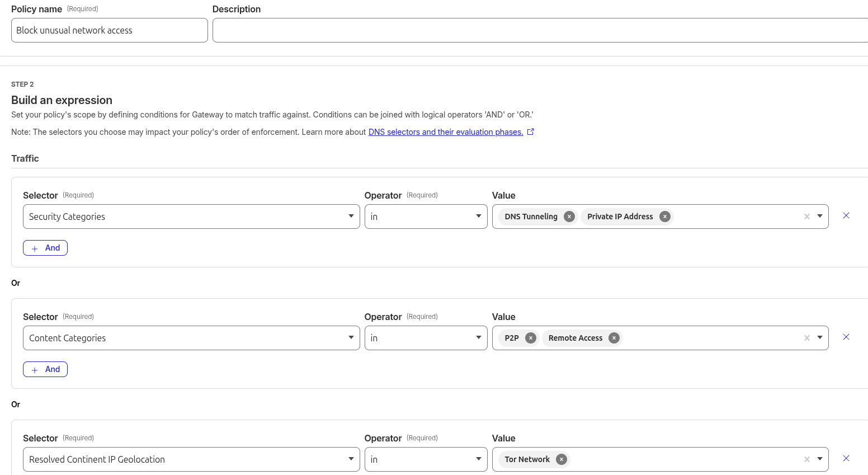Click the P2P chip text
This screenshot has height=475, width=868.
coord(512,338)
